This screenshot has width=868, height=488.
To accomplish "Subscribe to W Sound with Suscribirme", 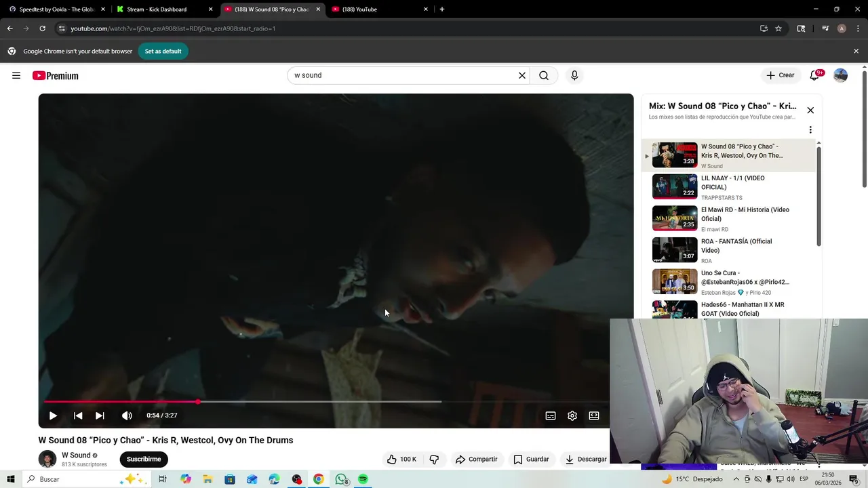I will 144,459.
